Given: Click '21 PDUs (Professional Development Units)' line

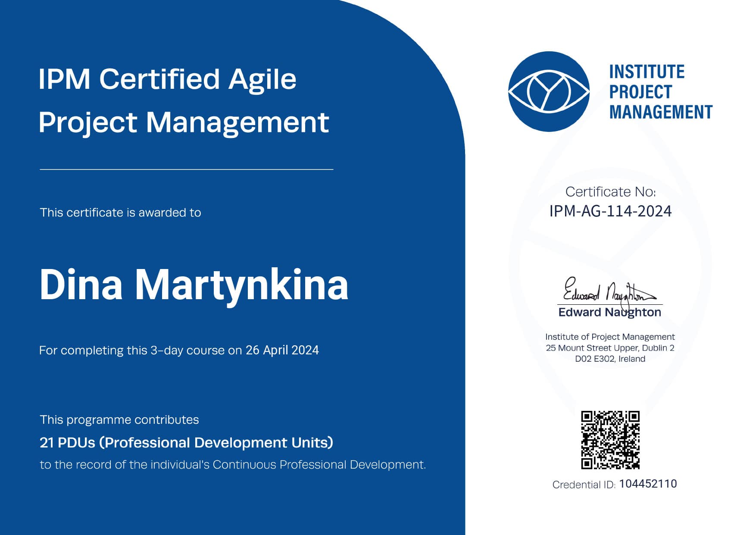Looking at the screenshot, I should click(x=186, y=443).
